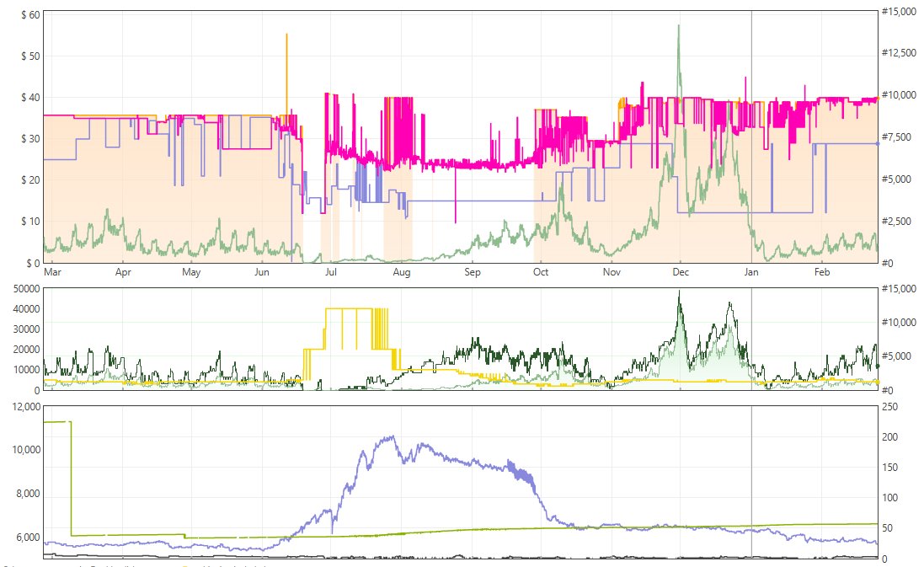Select the 50 label on the bottom chart

[x=888, y=528]
